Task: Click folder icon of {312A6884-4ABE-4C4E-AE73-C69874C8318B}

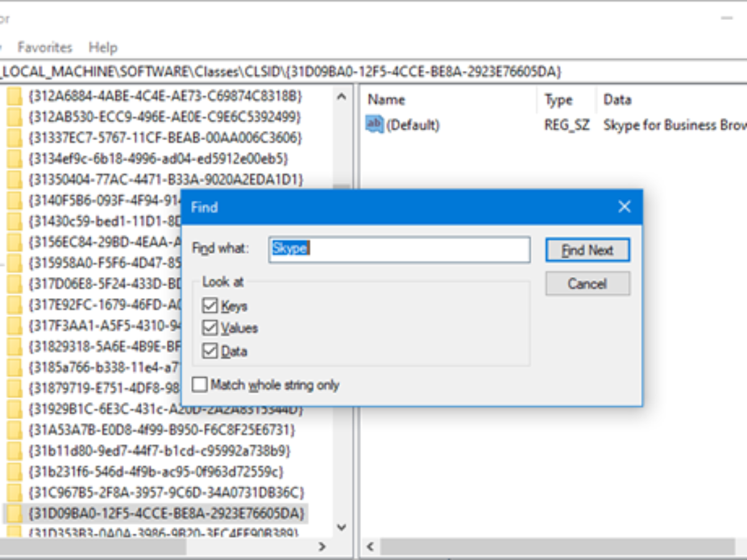Action: (14, 96)
